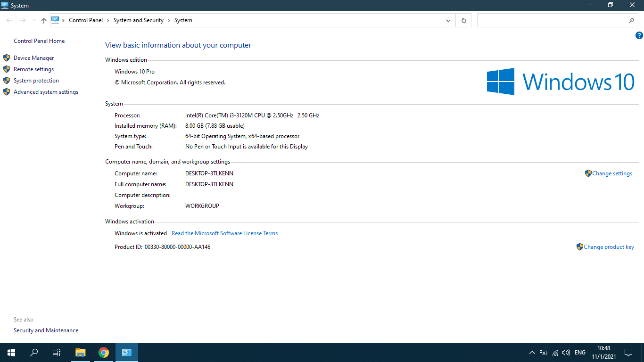
Task: Open the address bar history dropdown
Action: (448, 20)
